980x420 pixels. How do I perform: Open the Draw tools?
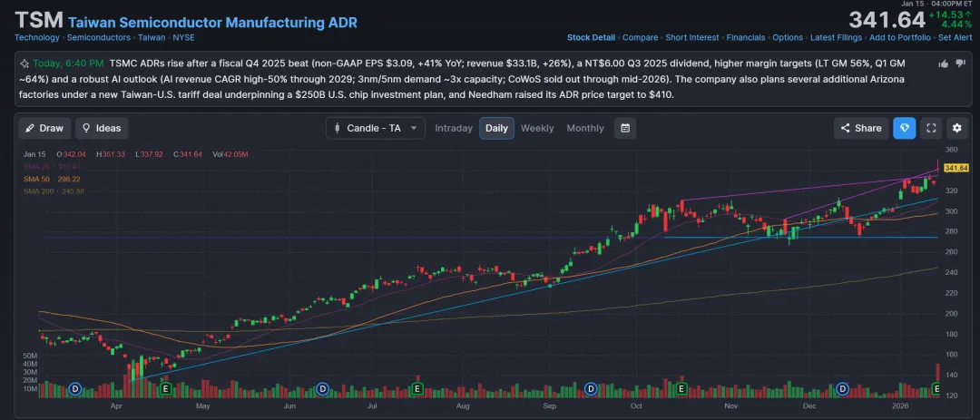44,128
